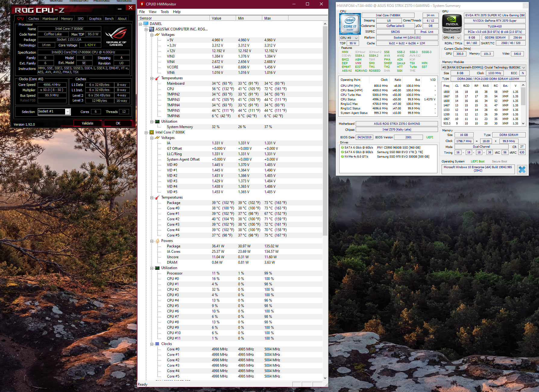The height and width of the screenshot is (392, 539).
Task: Click the Sensor column header
Action: [x=173, y=18]
